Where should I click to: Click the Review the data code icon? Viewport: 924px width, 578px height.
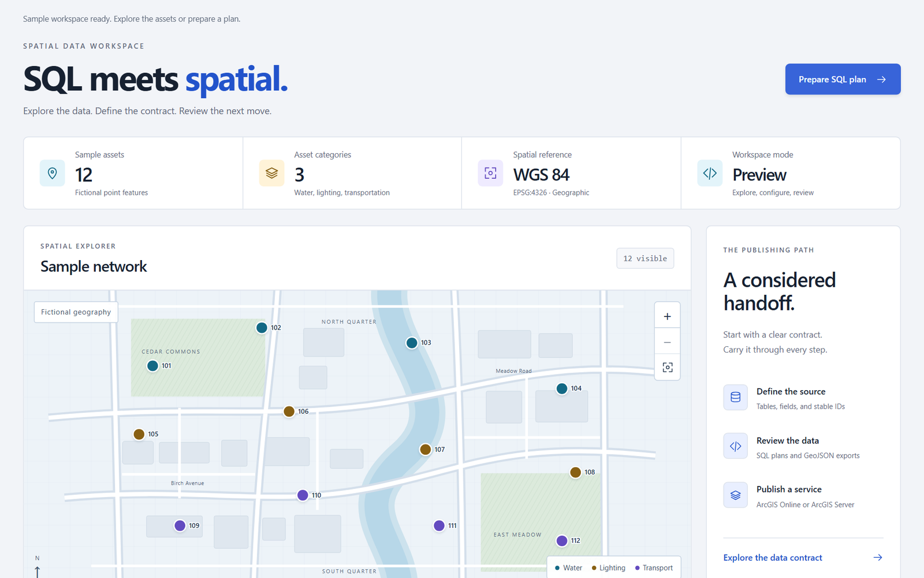[x=735, y=446]
